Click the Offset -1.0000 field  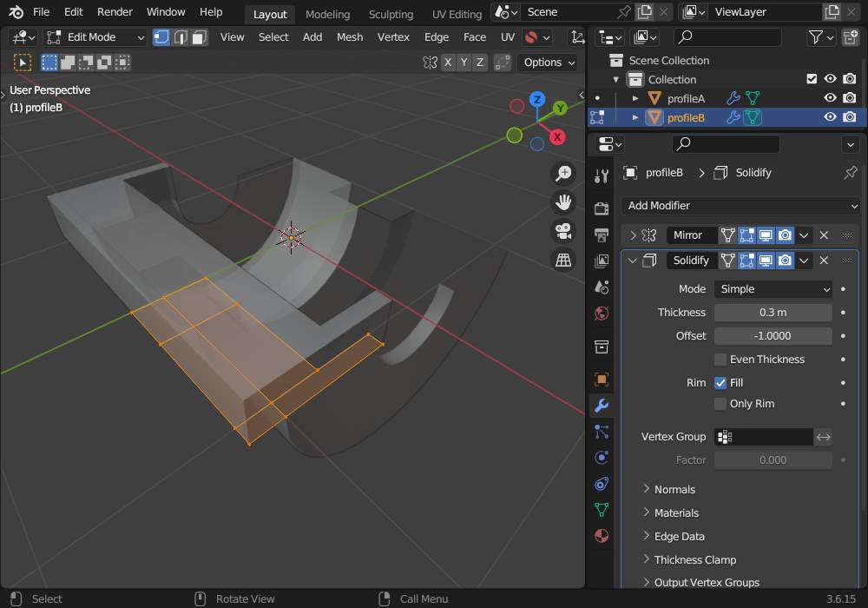(x=773, y=335)
